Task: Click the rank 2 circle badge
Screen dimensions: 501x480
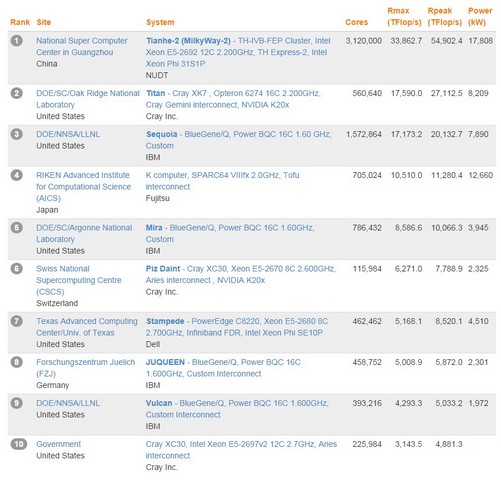Action: click(x=16, y=93)
